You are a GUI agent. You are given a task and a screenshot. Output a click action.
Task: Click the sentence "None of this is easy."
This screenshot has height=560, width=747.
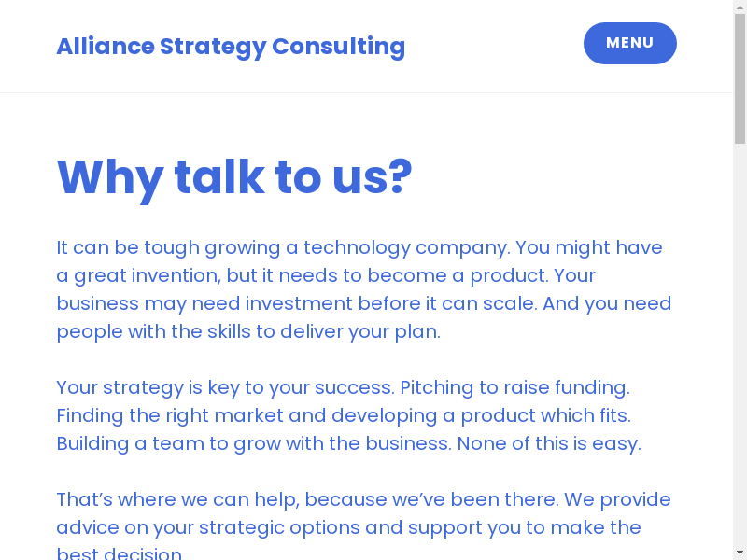pyautogui.click(x=549, y=444)
